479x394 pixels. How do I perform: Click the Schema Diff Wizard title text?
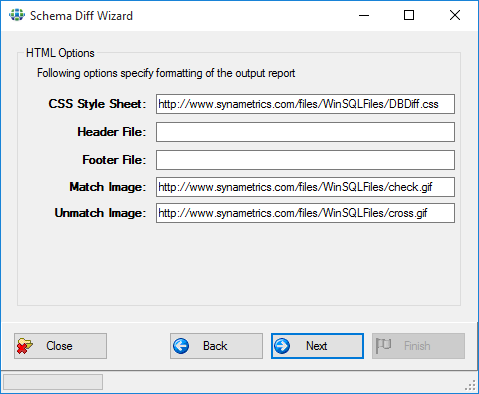click(x=81, y=16)
